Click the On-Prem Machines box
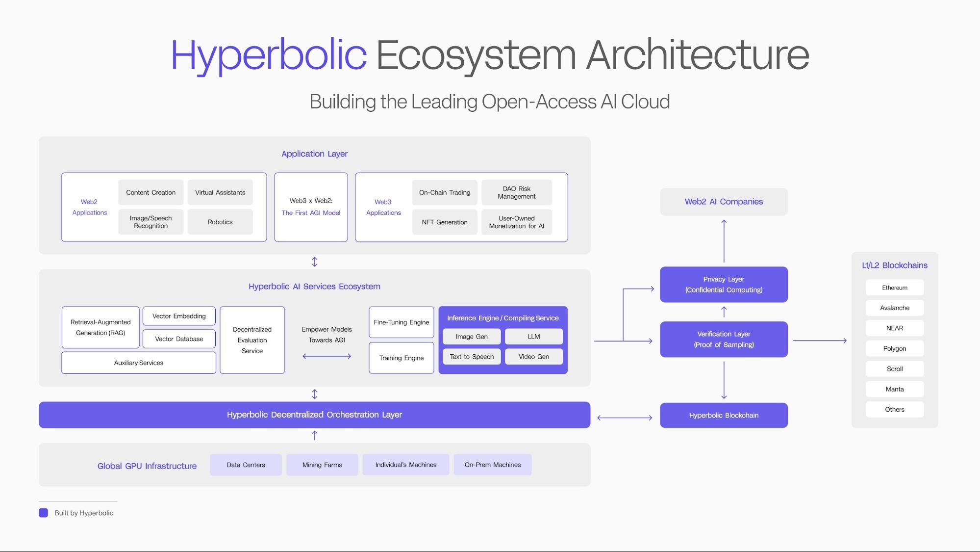 [493, 465]
